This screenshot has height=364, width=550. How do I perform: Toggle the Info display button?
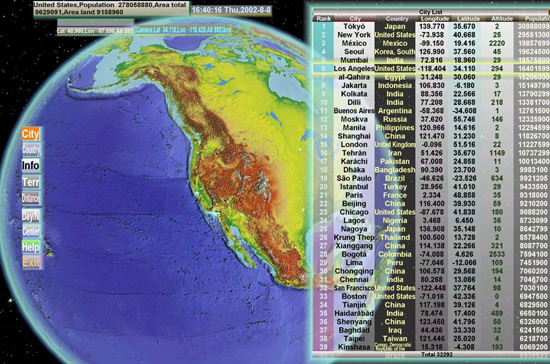[x=31, y=166]
